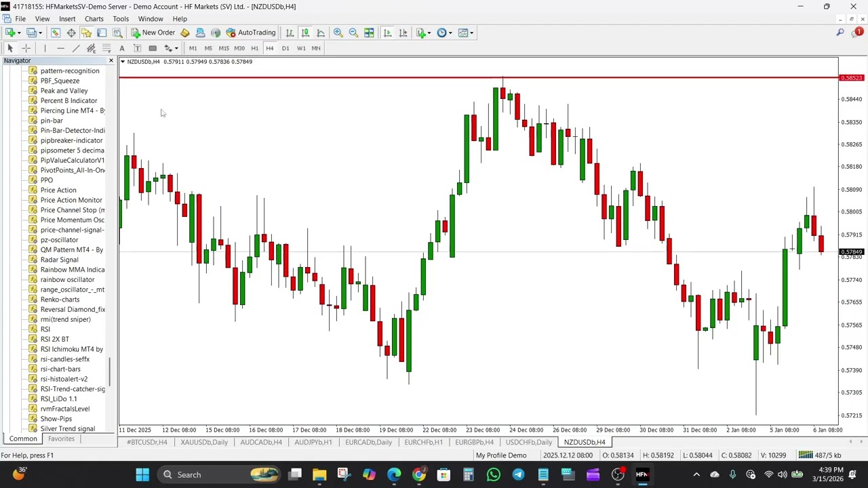Switch chart to Candlesticks type

pyautogui.click(x=305, y=33)
